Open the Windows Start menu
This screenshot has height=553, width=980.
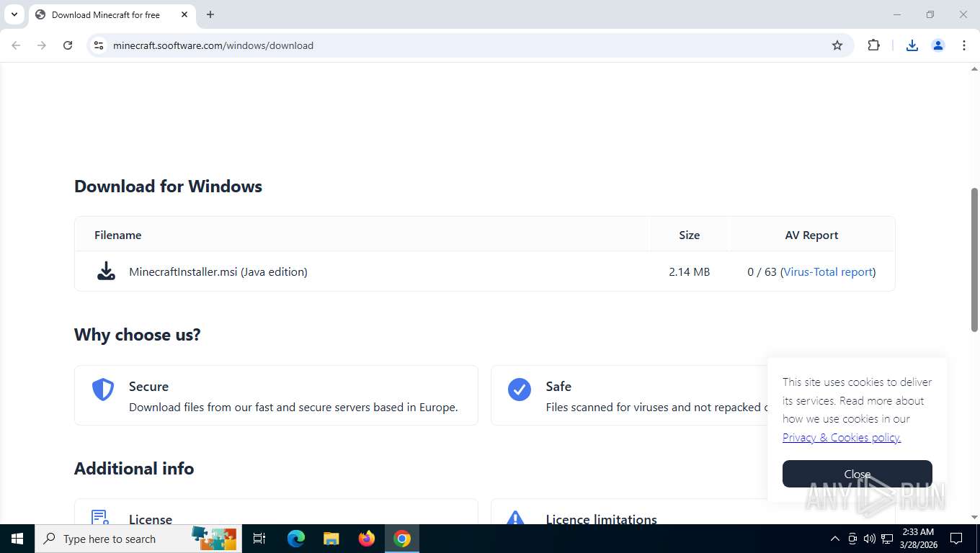pyautogui.click(x=17, y=539)
